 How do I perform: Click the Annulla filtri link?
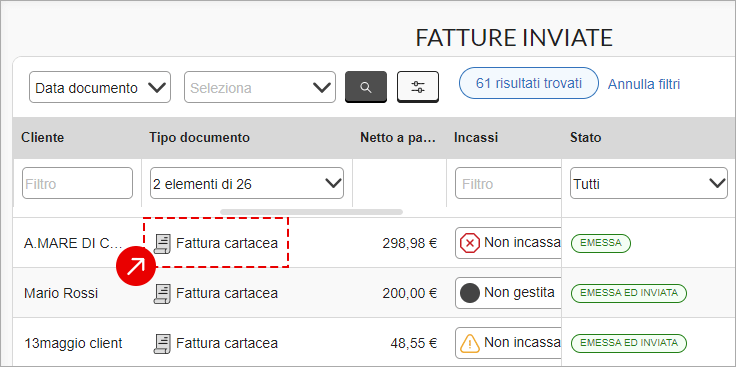click(644, 84)
